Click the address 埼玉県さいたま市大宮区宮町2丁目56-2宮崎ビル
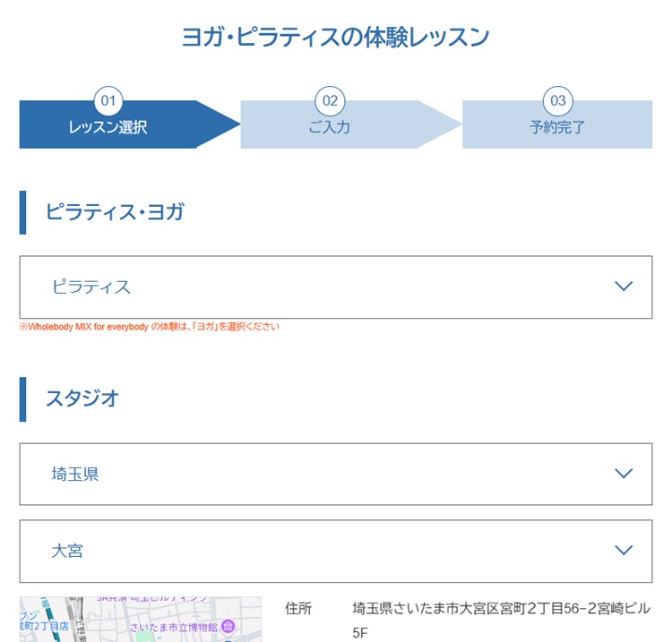Image resolution: width=672 pixels, height=642 pixels. (x=502, y=608)
